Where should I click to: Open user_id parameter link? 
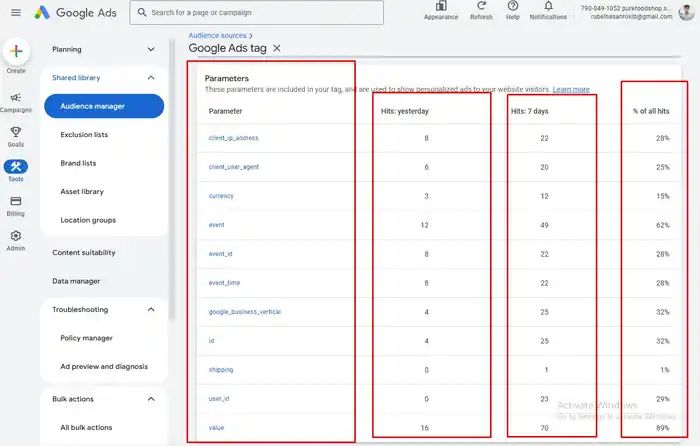tap(219, 399)
